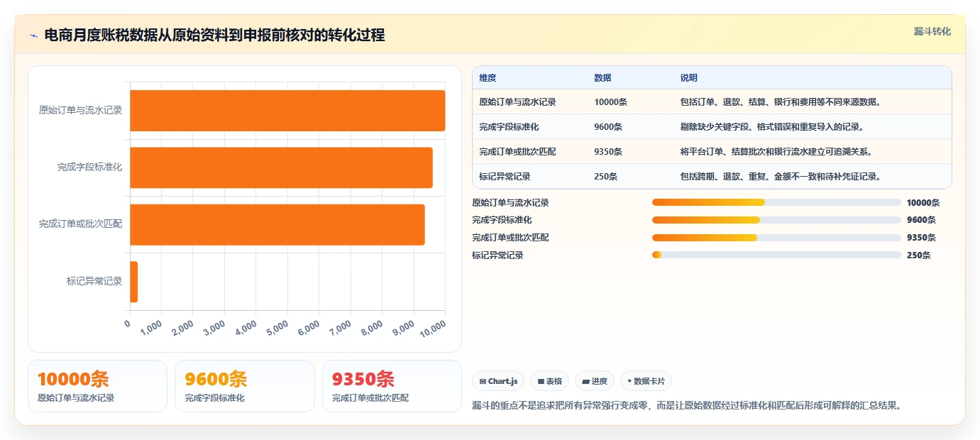Click chart y-axis label 完成字段标准化
The width and height of the screenshot is (980, 440).
(x=89, y=167)
